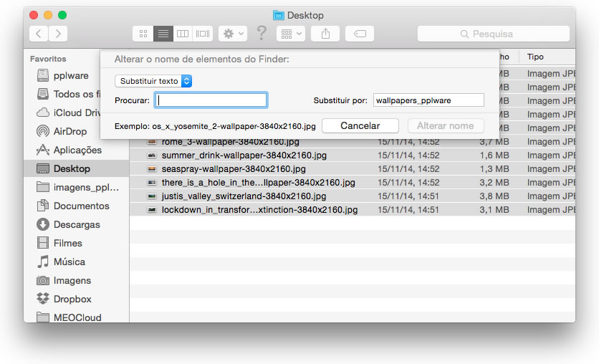
Task: Switch to column view
Action: [x=183, y=34]
